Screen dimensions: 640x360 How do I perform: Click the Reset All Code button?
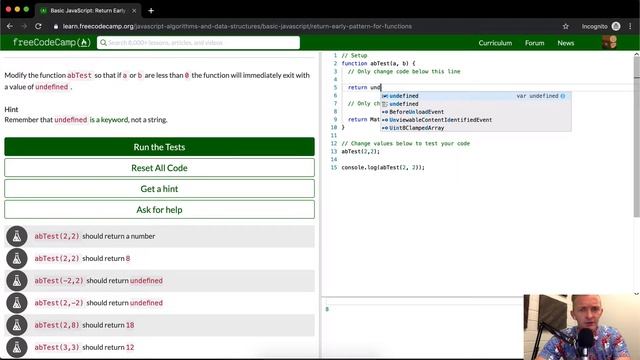159,168
